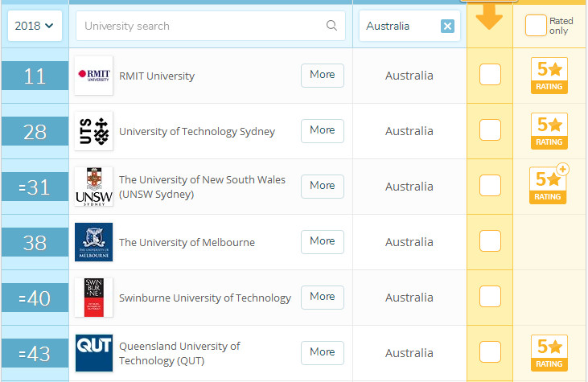The height and width of the screenshot is (382, 588).
Task: Open UNSW's 5-star plus rating badge
Action: 549,185
